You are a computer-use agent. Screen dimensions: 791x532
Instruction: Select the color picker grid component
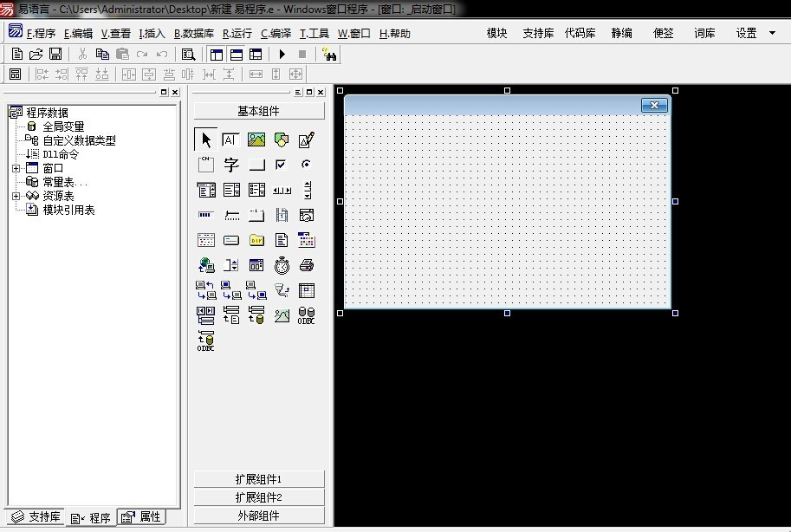point(306,240)
